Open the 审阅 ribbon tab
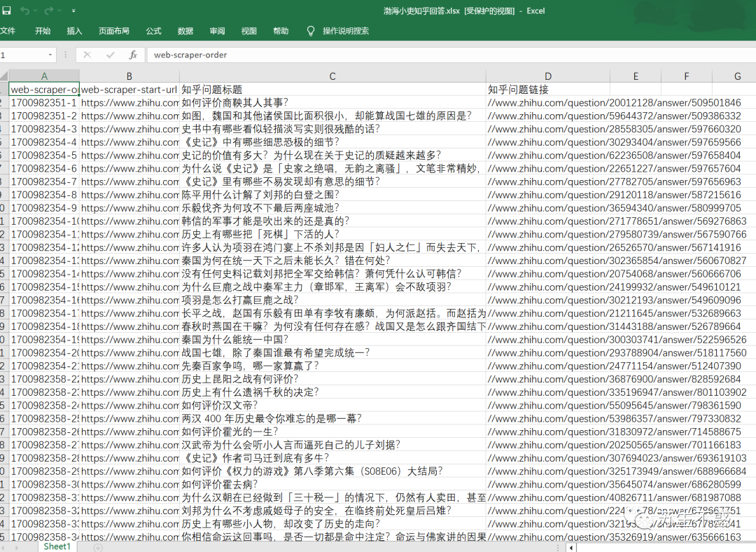This screenshot has height=552, width=756. point(217,31)
